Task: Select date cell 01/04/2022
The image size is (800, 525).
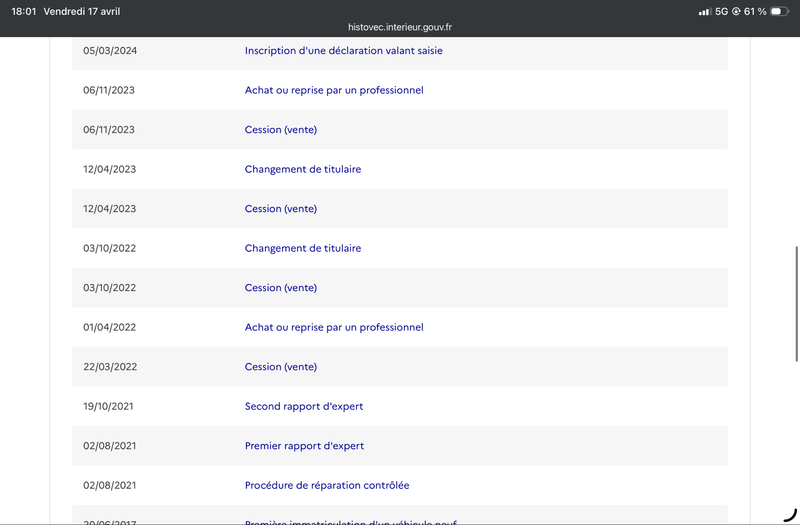Action: [109, 327]
